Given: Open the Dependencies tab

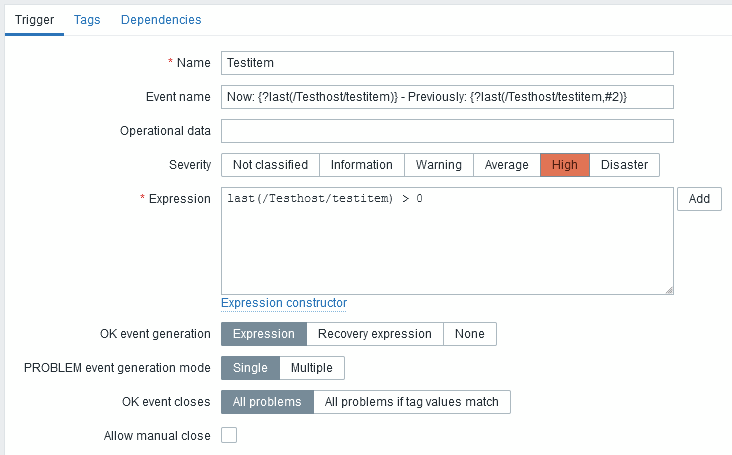Looking at the screenshot, I should point(161,19).
